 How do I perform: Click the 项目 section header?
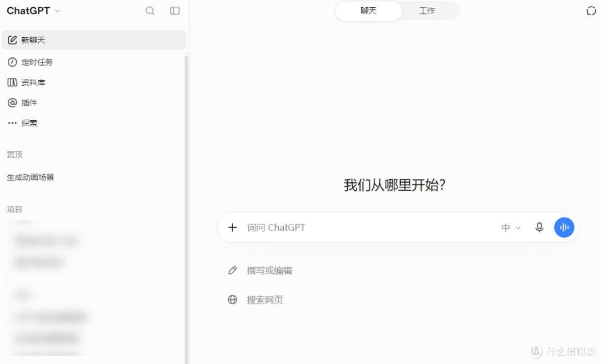[14, 209]
